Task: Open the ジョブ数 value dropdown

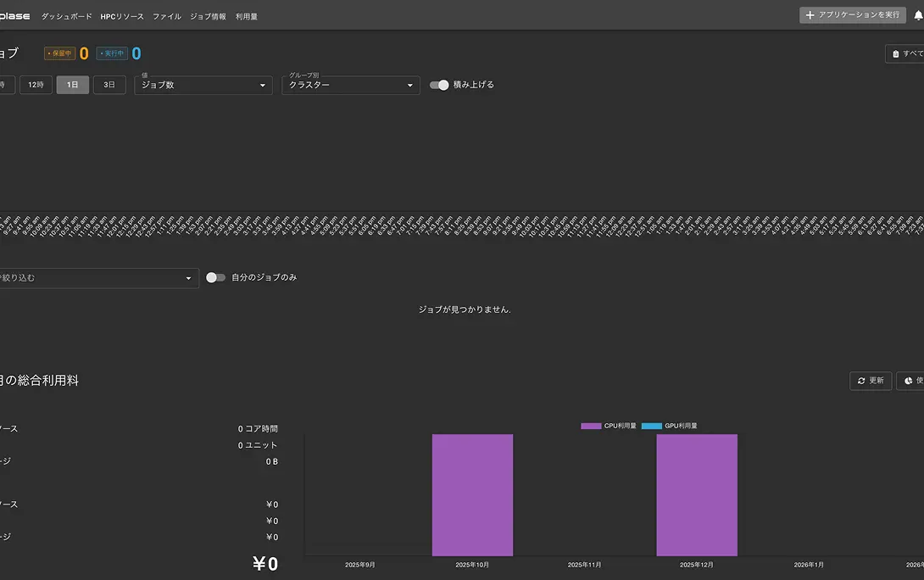Action: coord(203,85)
